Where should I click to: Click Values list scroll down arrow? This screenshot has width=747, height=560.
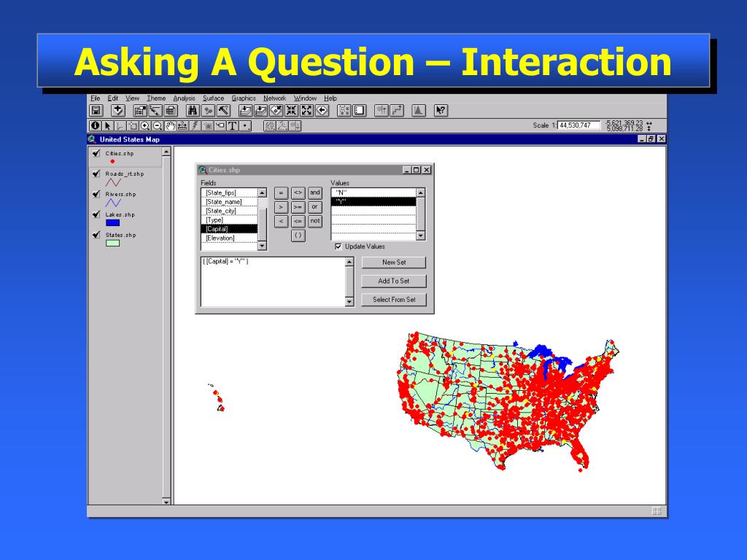(420, 236)
